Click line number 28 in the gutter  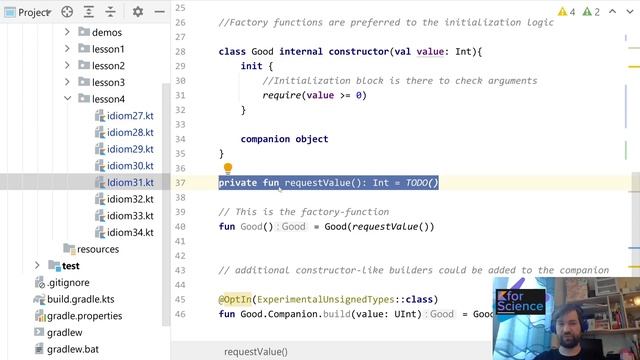[x=180, y=52]
